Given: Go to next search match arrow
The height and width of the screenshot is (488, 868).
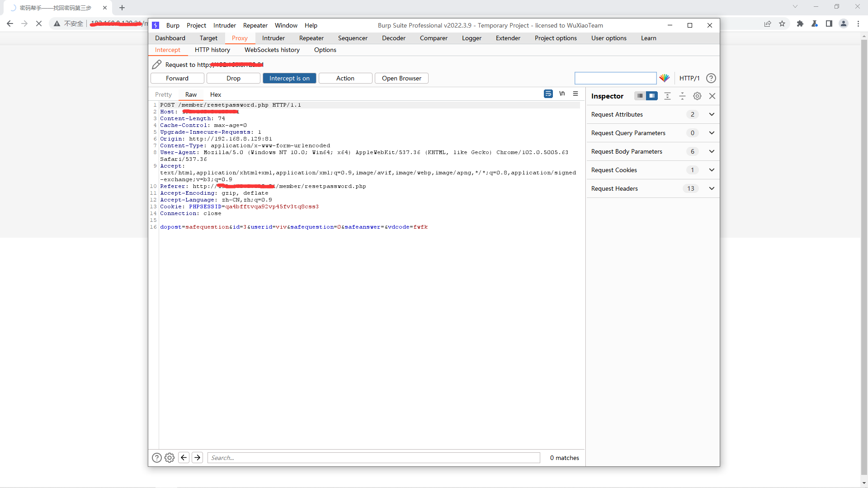Looking at the screenshot, I should pyautogui.click(x=198, y=458).
